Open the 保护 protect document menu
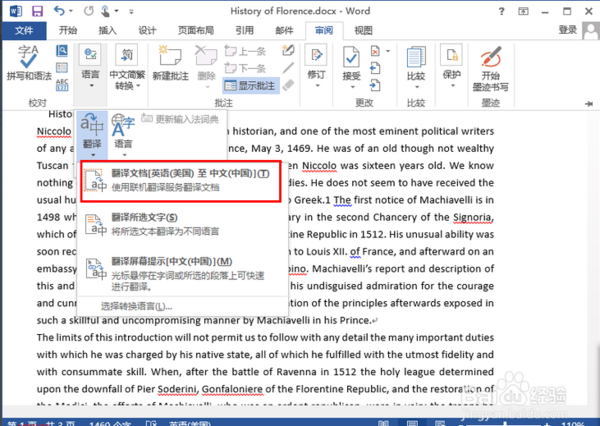The height and width of the screenshot is (426, 600). click(452, 66)
